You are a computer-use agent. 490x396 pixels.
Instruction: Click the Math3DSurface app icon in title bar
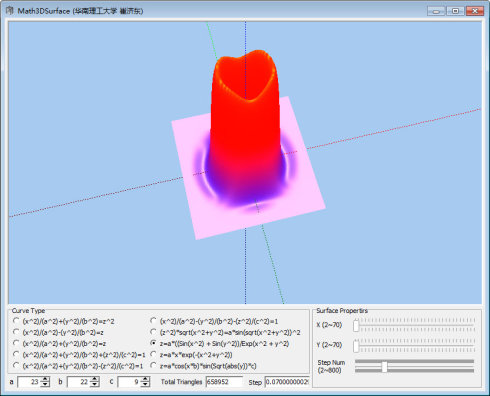(x=10, y=11)
